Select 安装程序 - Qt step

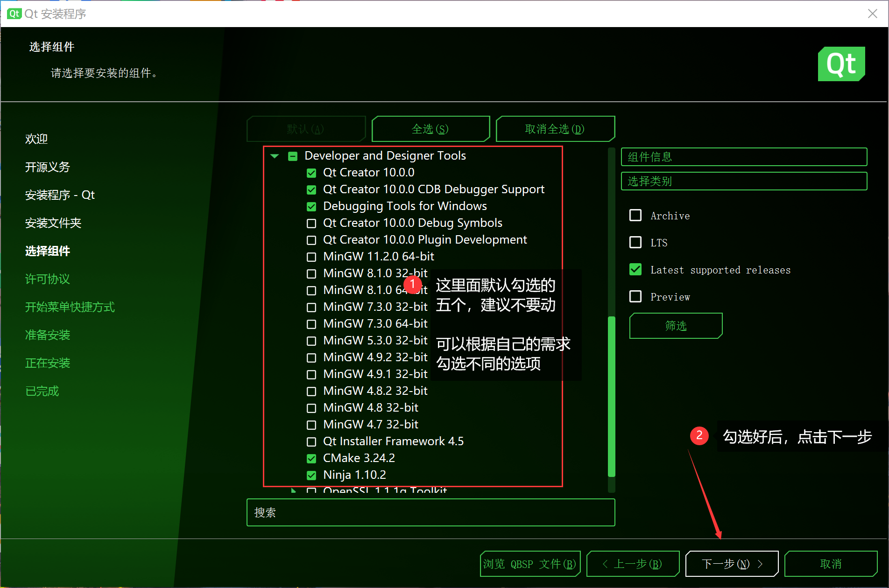60,195
